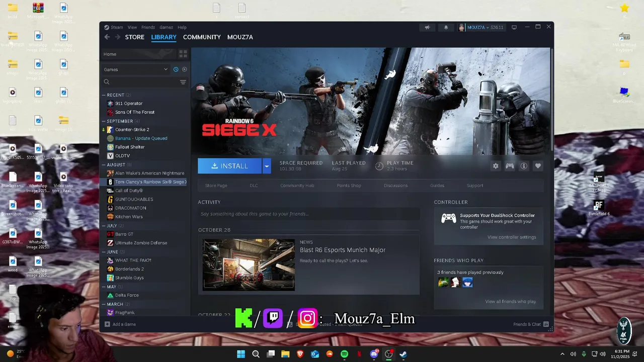
Task: Open the first friend avatar who played
Action: pyautogui.click(x=443, y=283)
